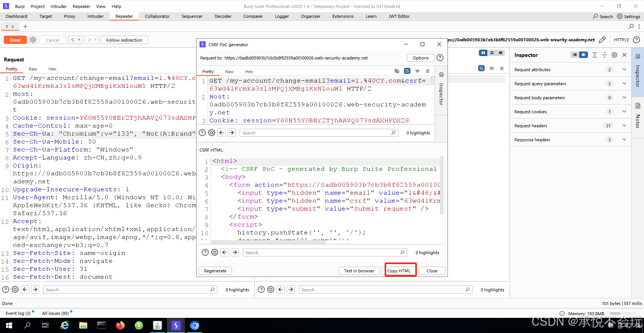
Task: Toggle \n newline display in CSRF dialog
Action: click(417, 71)
